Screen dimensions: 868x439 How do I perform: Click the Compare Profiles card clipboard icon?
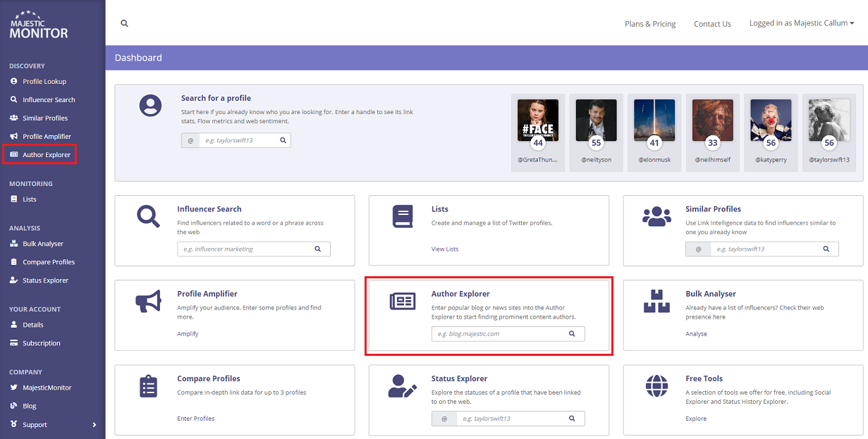pos(148,385)
